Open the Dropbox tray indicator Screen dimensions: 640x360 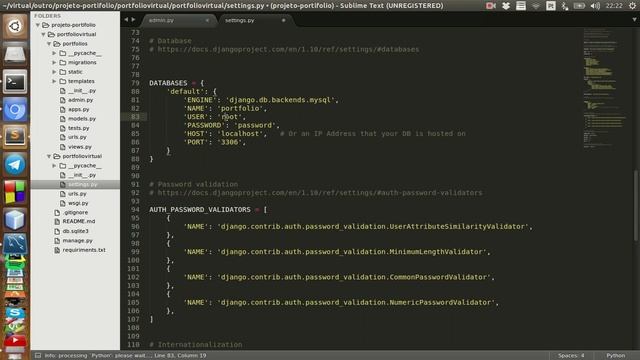(x=506, y=6)
